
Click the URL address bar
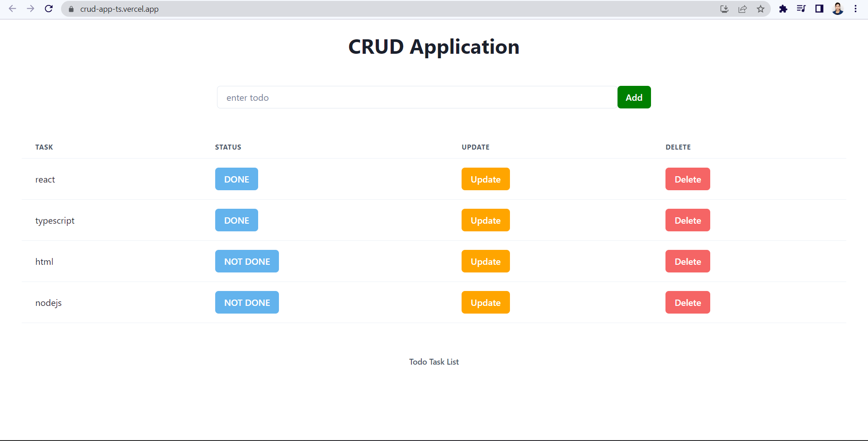pos(362,9)
